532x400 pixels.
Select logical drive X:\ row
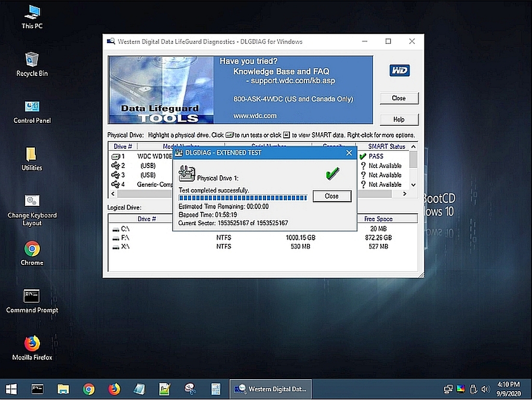[x=262, y=247]
